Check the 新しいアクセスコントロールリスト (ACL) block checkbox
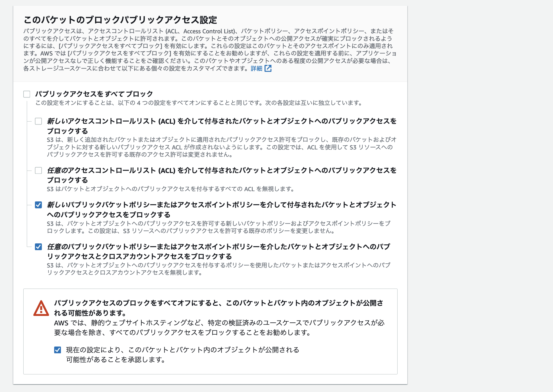 click(38, 121)
